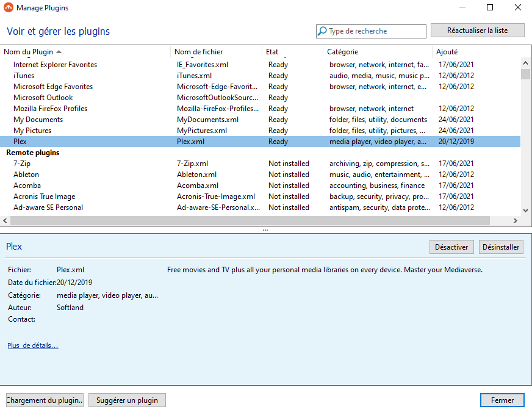532x412 pixels.
Task: Select Microsoft Outlook plugin row
Action: [x=261, y=98]
